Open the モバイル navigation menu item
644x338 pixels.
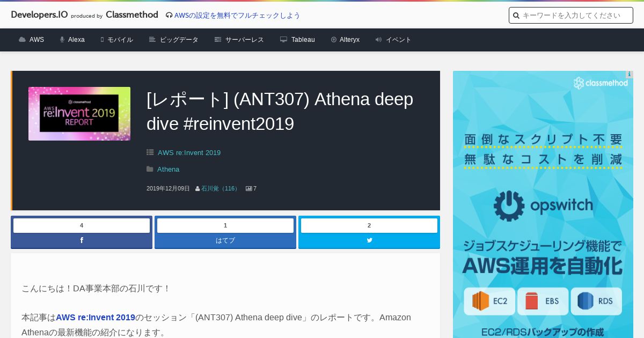tap(120, 40)
